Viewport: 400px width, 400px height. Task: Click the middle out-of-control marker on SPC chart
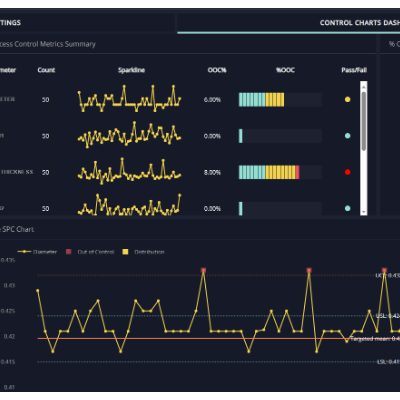[x=309, y=270]
